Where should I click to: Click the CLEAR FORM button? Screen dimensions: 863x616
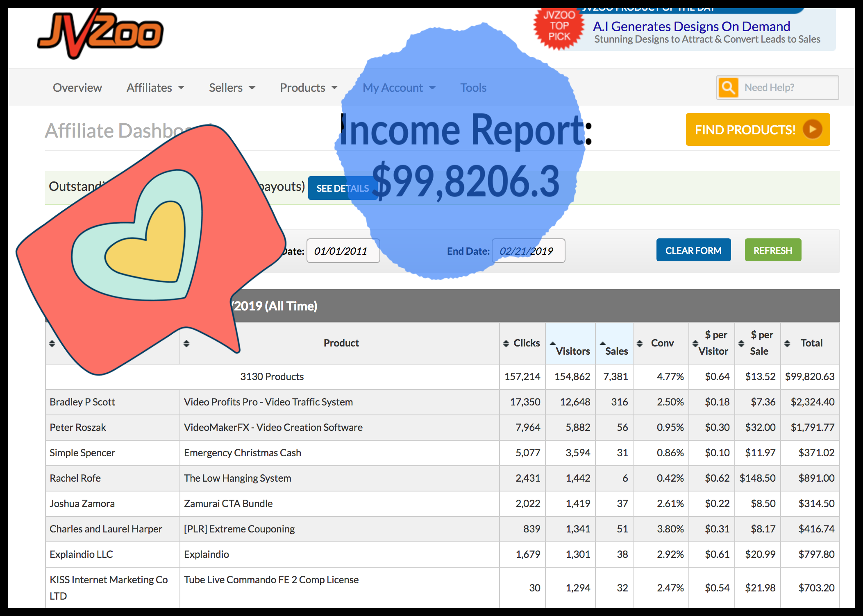point(693,250)
